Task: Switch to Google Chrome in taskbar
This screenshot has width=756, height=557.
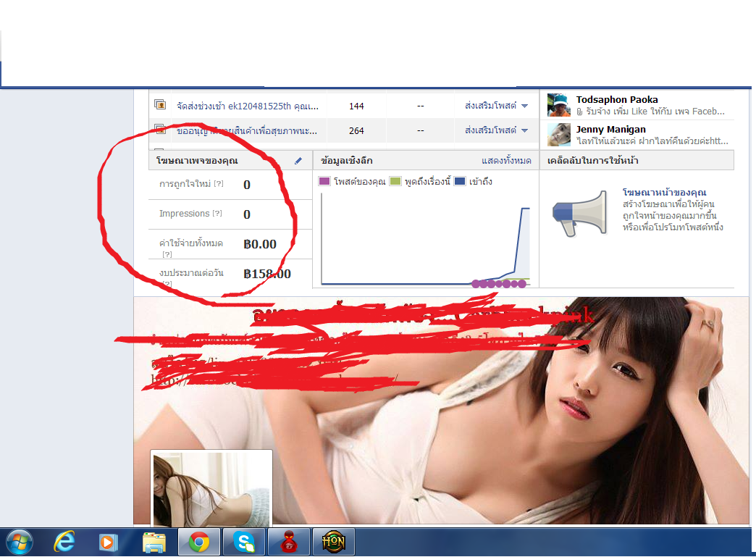Action: [199, 542]
